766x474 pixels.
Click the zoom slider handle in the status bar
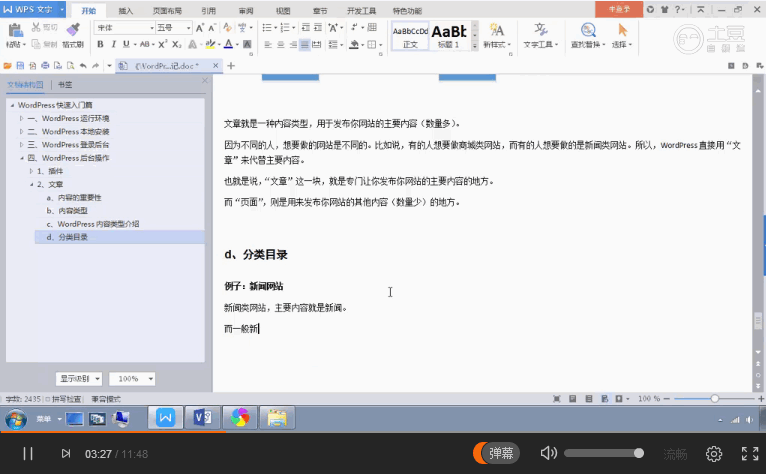(715, 399)
